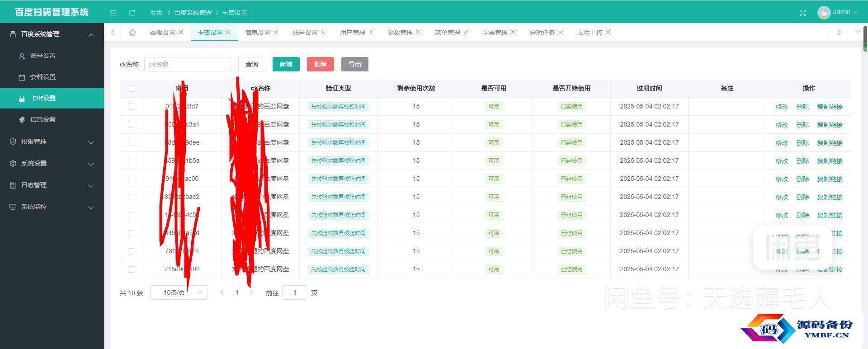868x349 pixels.
Task: Expand the 日志管理 menu
Action: point(52,185)
